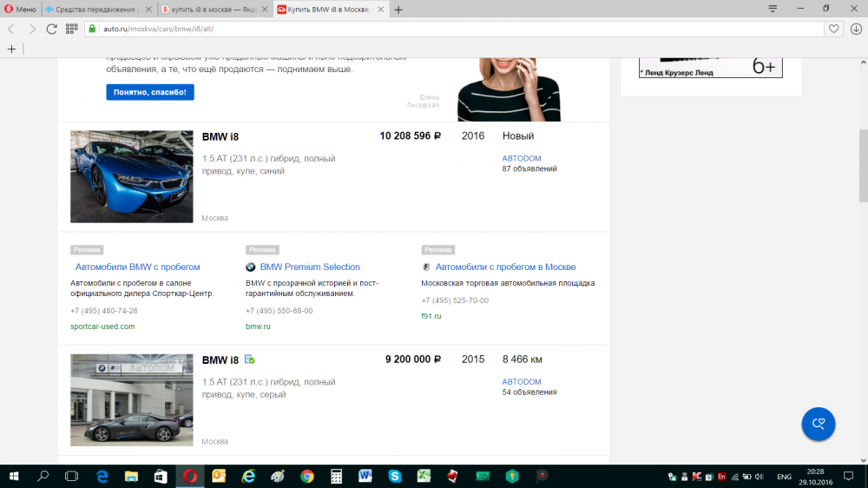
Task: Open the Opera tab list menu in title bar
Action: (773, 9)
